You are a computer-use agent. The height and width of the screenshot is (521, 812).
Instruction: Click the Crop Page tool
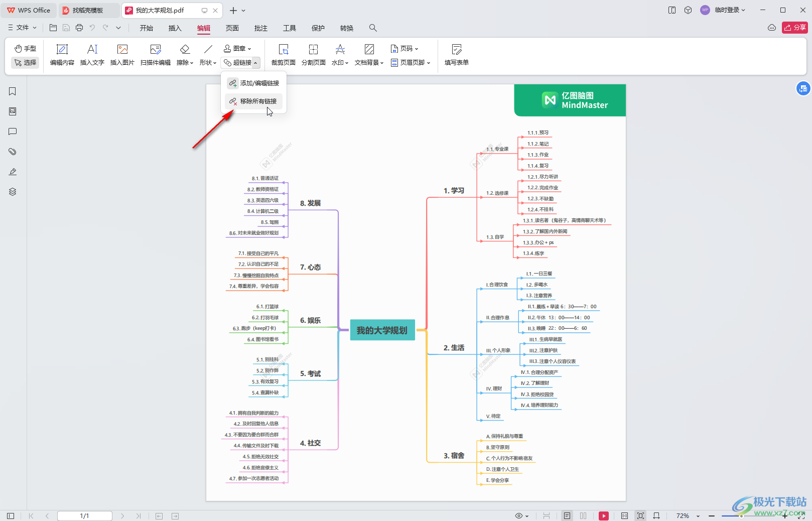(284, 55)
